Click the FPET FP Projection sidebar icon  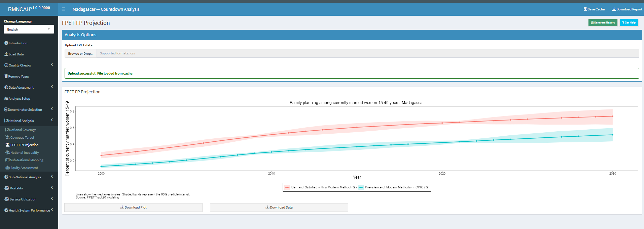click(8, 145)
